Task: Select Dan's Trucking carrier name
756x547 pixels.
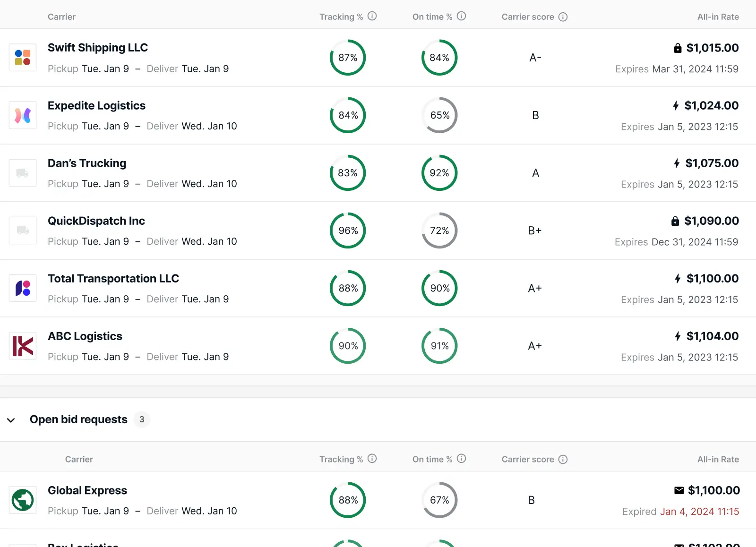Action: 87,163
